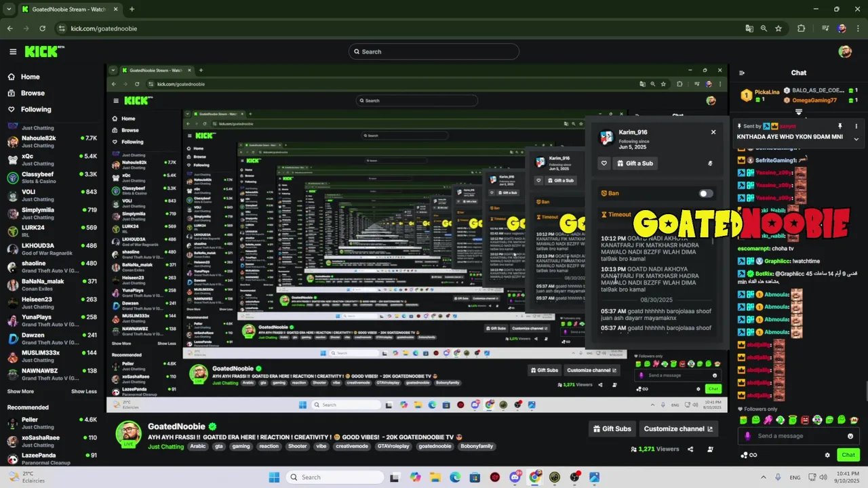This screenshot has width=868, height=488.
Task: Click the heart icon on Karim_916 user card
Action: tap(604, 163)
